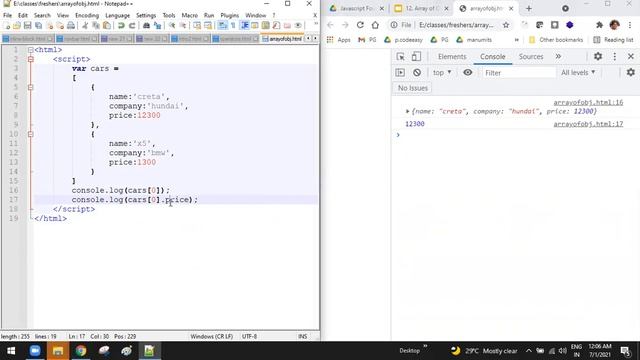The height and width of the screenshot is (360, 640).
Task: Open the manumits bookmark
Action: [474, 40]
